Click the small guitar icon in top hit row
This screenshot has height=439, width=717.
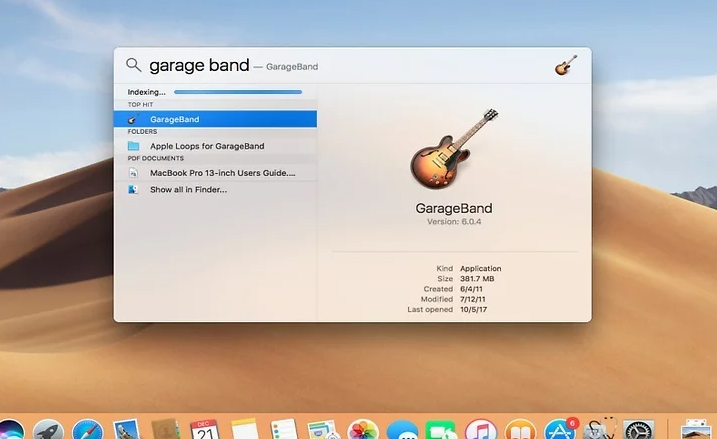[x=133, y=119]
